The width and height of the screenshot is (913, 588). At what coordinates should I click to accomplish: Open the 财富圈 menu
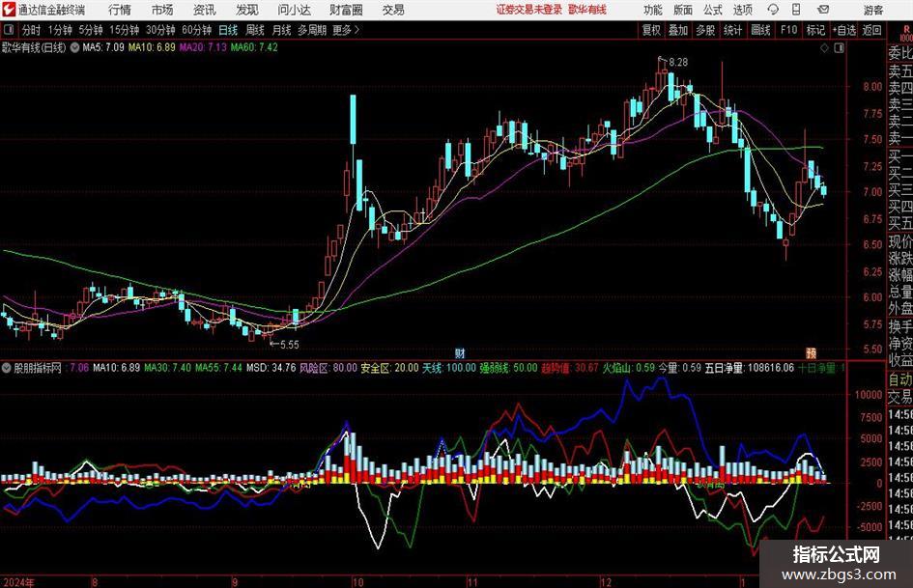(x=346, y=10)
